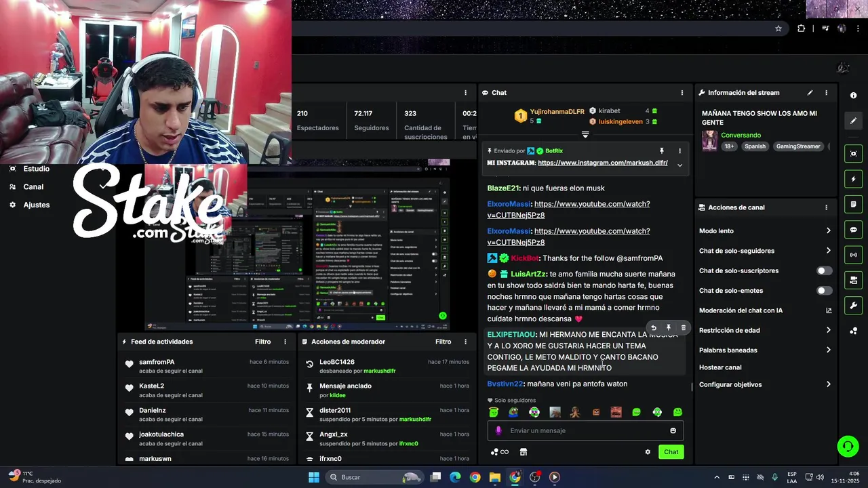This screenshot has height=488, width=868.
Task: Open the info icon in right sidebar
Action: click(853, 96)
